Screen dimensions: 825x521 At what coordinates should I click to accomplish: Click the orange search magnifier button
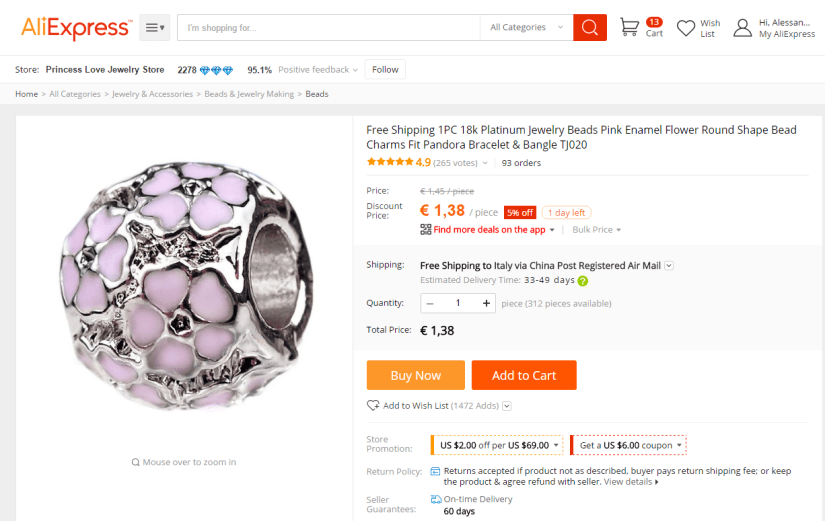(590, 28)
